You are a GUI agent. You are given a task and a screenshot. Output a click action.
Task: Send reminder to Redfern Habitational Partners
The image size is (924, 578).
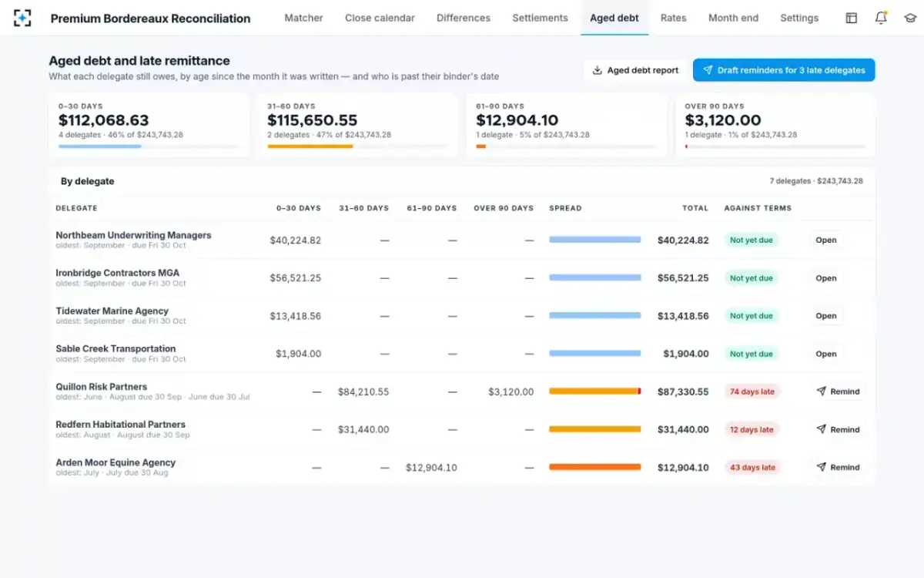pos(838,429)
